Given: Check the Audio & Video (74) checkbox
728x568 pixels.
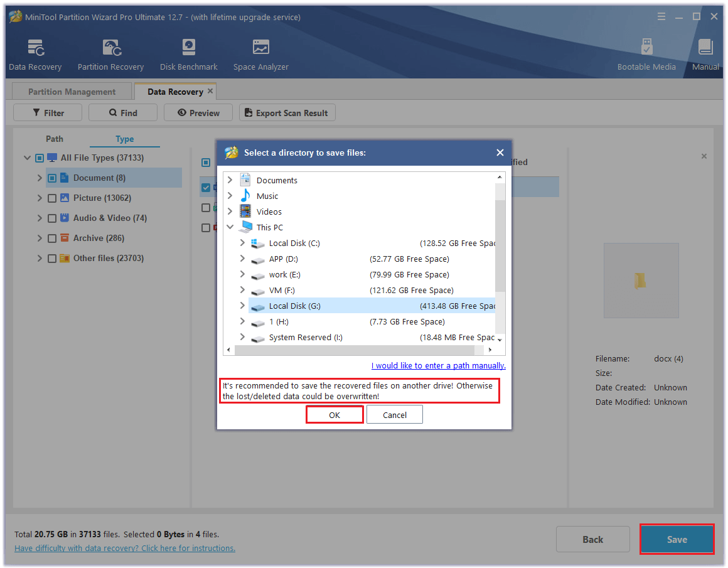Looking at the screenshot, I should point(52,218).
